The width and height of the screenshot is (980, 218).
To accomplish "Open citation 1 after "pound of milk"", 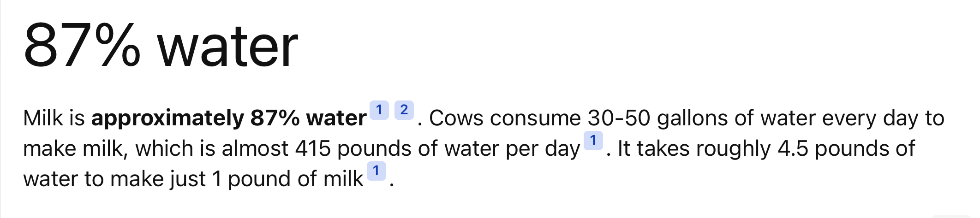I will (376, 171).
